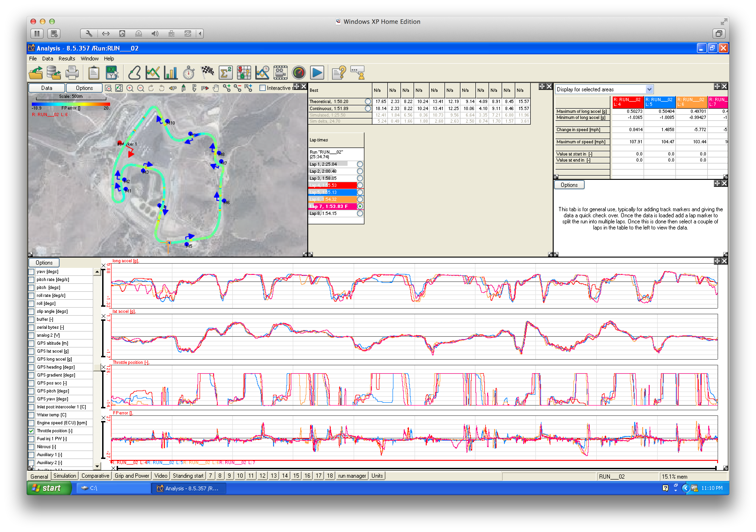Click the checkered flag icon

tap(207, 72)
